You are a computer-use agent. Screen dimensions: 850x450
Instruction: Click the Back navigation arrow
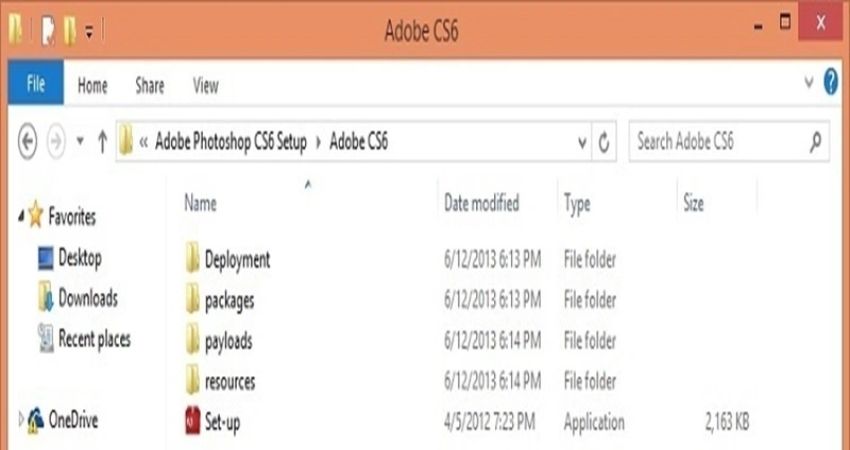28,142
